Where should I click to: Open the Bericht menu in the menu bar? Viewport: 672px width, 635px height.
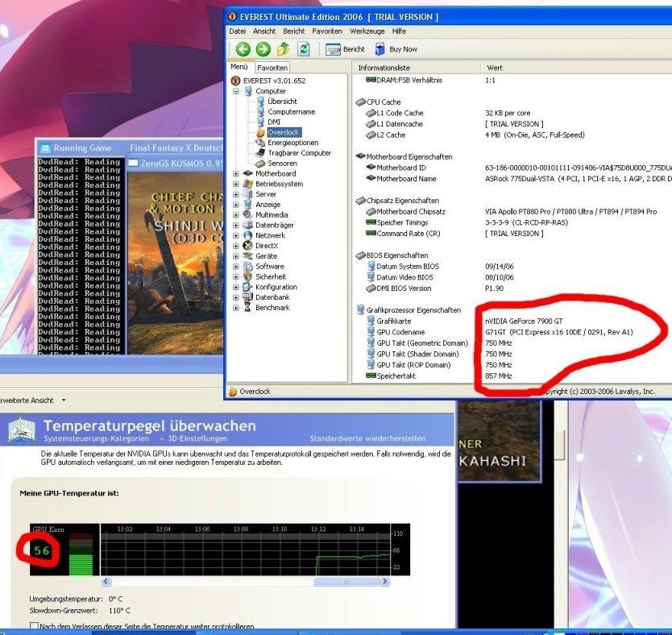[x=294, y=31]
